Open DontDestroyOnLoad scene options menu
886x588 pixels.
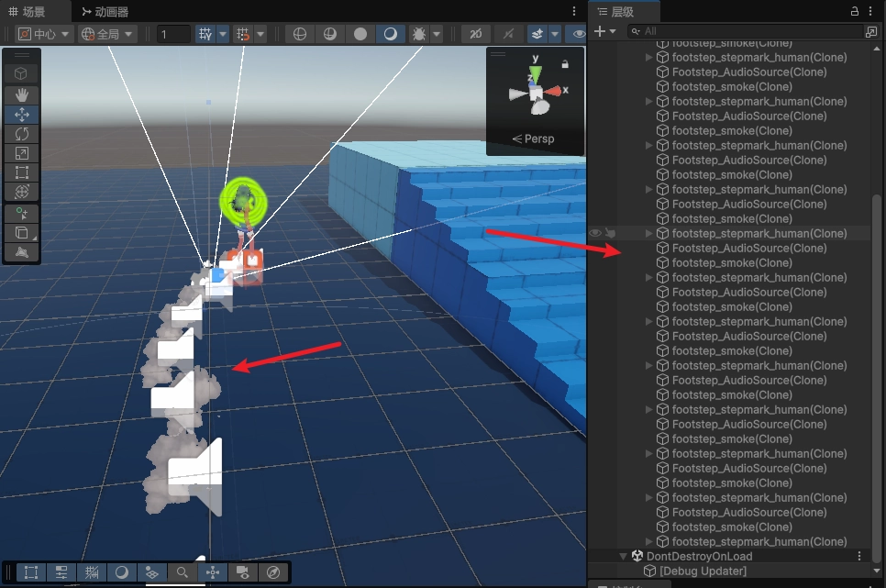(x=859, y=556)
